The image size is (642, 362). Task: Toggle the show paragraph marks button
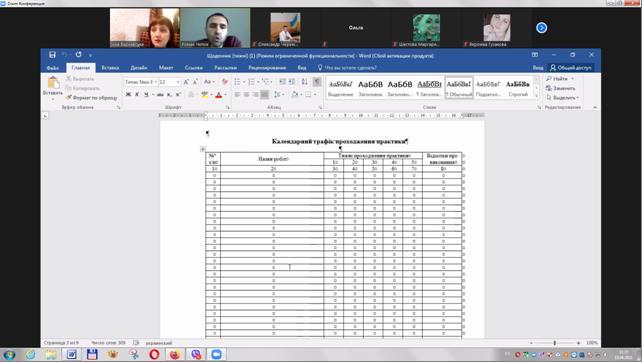coord(317,82)
